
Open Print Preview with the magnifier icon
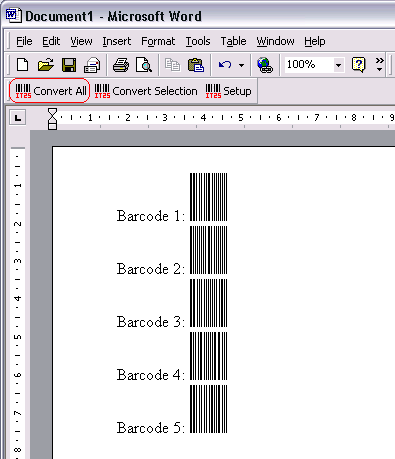point(144,64)
